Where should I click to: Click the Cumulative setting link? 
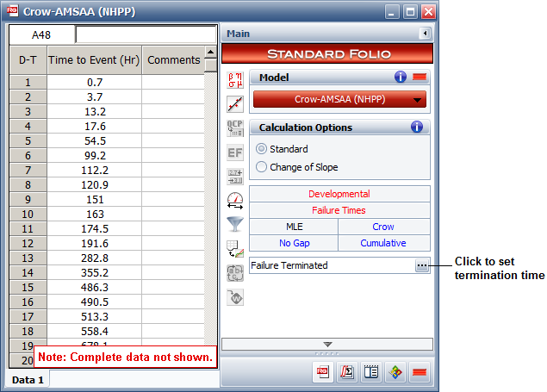(x=383, y=243)
